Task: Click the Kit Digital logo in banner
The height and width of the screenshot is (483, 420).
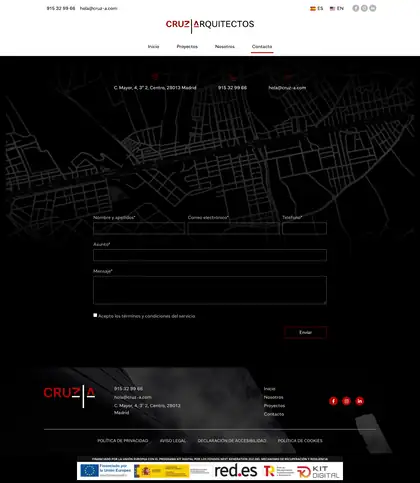Action: [x=318, y=472]
